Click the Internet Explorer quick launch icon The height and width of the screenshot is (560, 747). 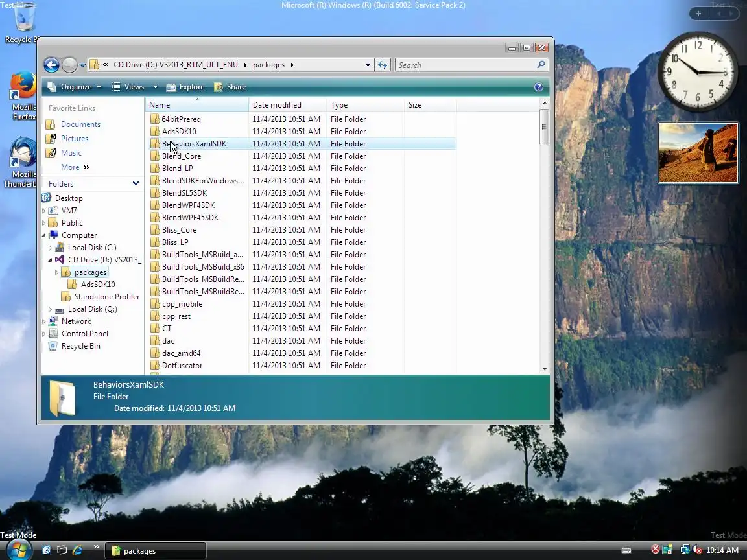(78, 550)
